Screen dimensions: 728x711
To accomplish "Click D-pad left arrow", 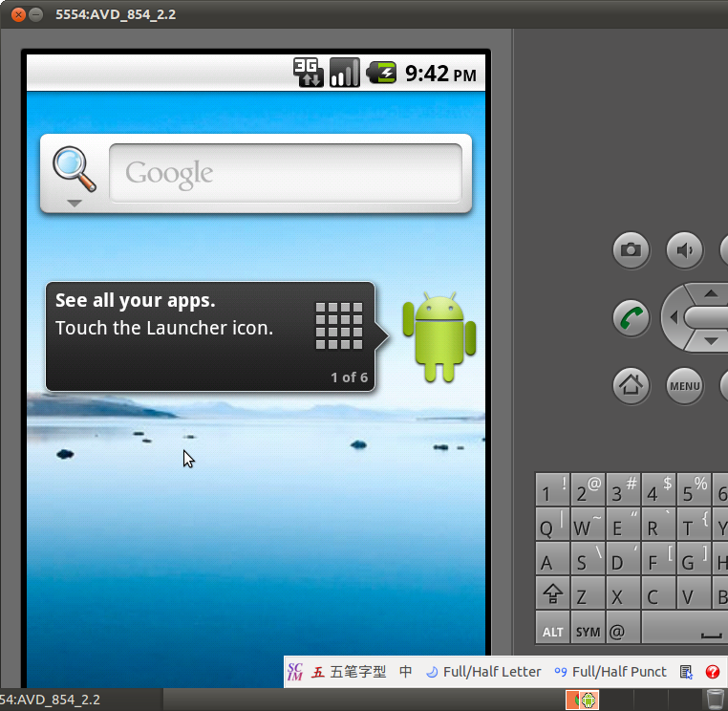I will [674, 317].
